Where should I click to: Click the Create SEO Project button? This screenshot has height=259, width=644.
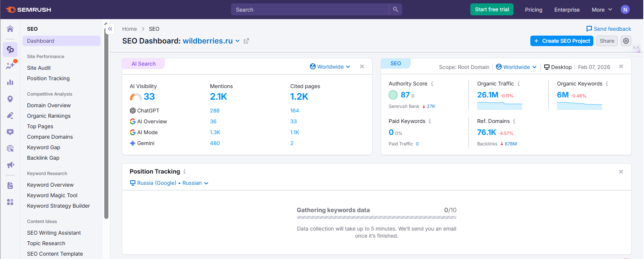[561, 41]
